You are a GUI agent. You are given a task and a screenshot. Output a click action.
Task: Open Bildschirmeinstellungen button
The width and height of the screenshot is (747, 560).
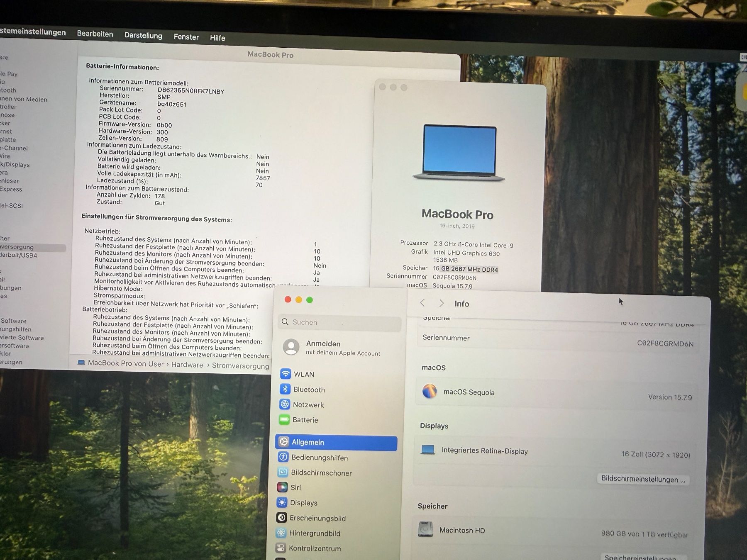(x=643, y=479)
